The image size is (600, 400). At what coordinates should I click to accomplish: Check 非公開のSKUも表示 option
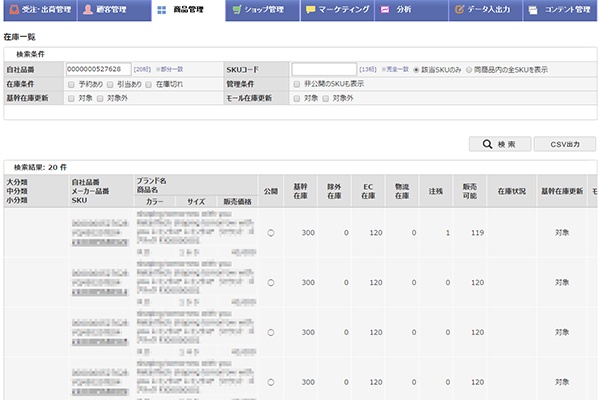click(296, 84)
